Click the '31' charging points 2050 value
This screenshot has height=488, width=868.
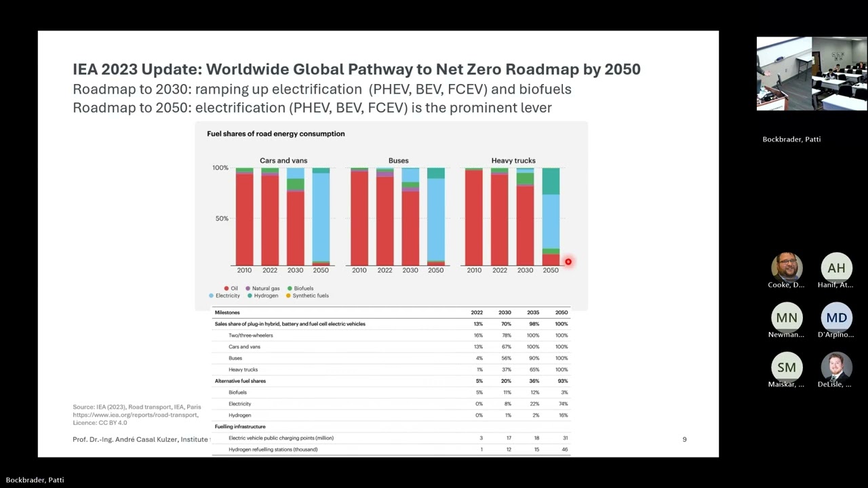coord(565,438)
